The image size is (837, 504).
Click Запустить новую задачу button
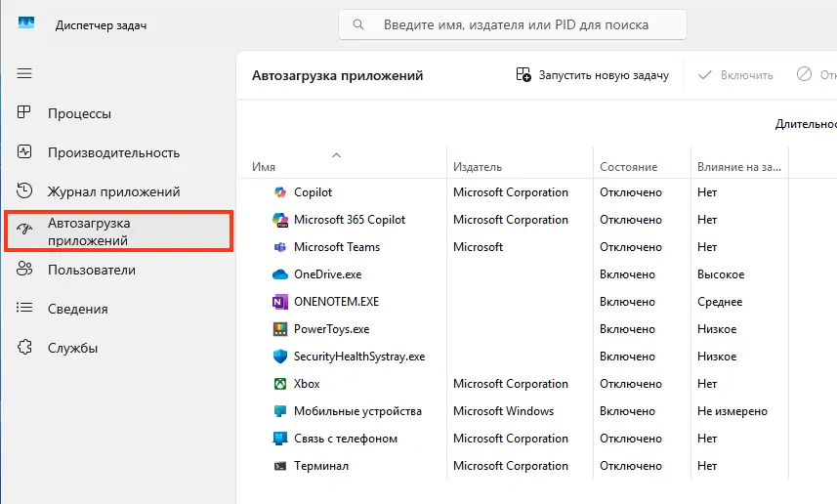click(x=593, y=75)
